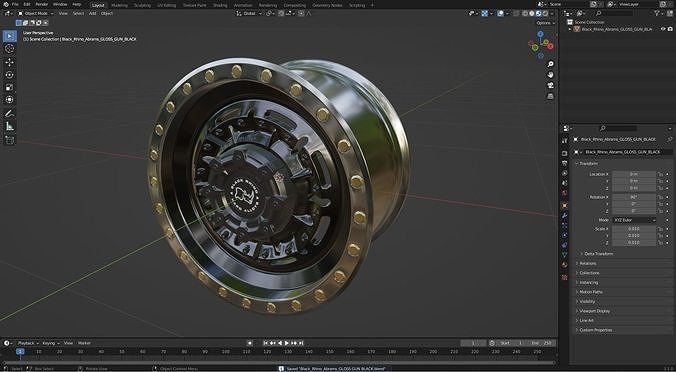Expand Black_Rhino_Abrams item in outliner
Viewport: 676px width, 372px height.
570,29
